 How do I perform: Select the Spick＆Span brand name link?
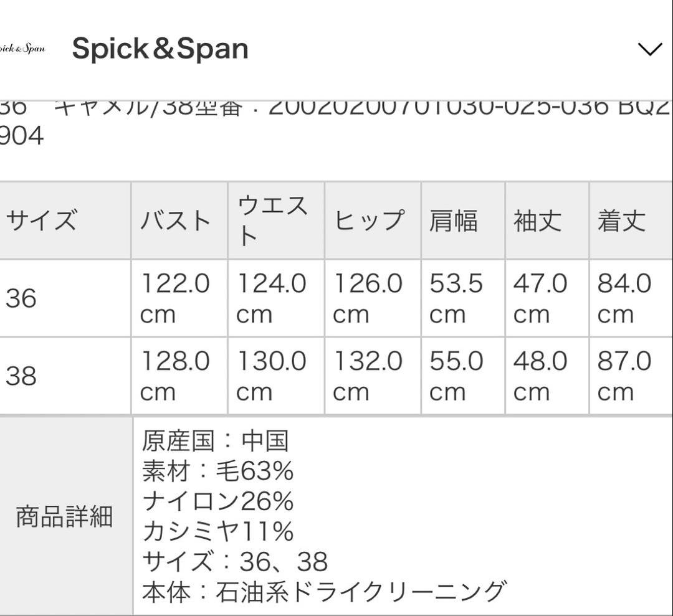click(x=159, y=49)
